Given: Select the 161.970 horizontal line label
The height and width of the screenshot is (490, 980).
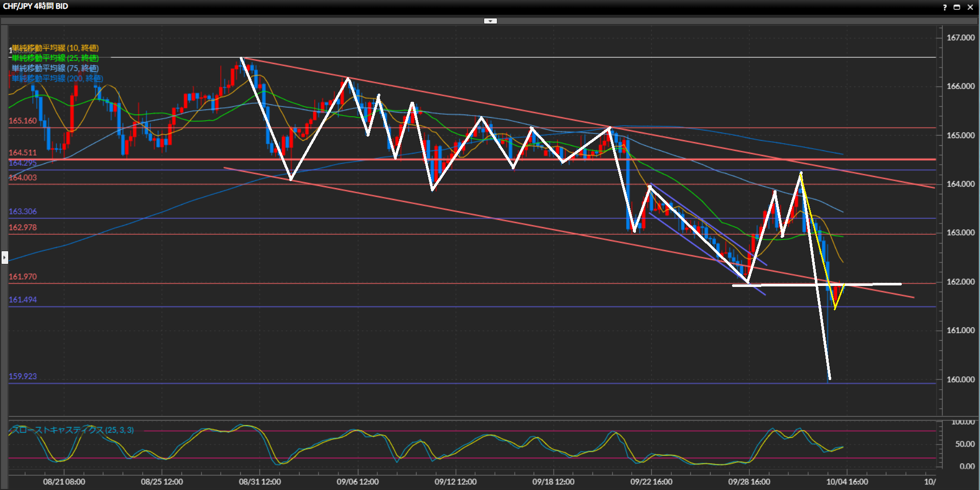Looking at the screenshot, I should pos(22,277).
